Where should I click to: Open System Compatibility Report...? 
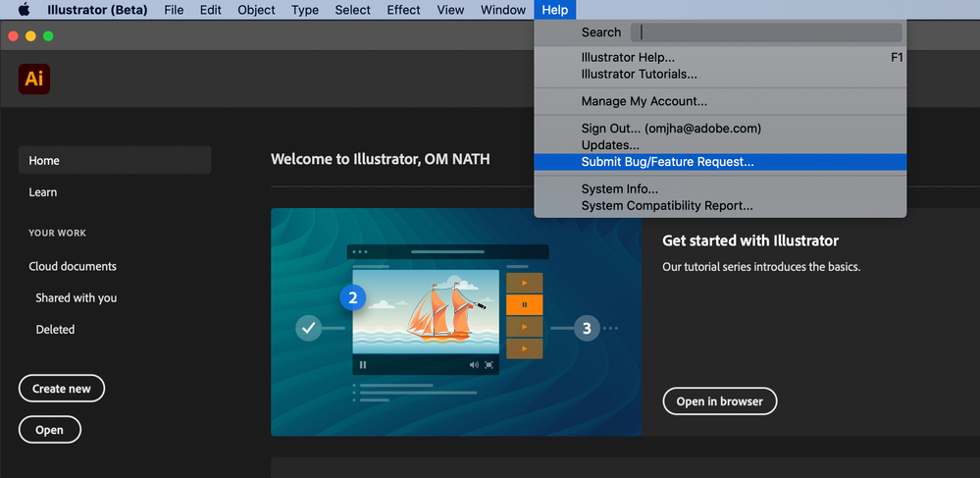tap(720, 205)
